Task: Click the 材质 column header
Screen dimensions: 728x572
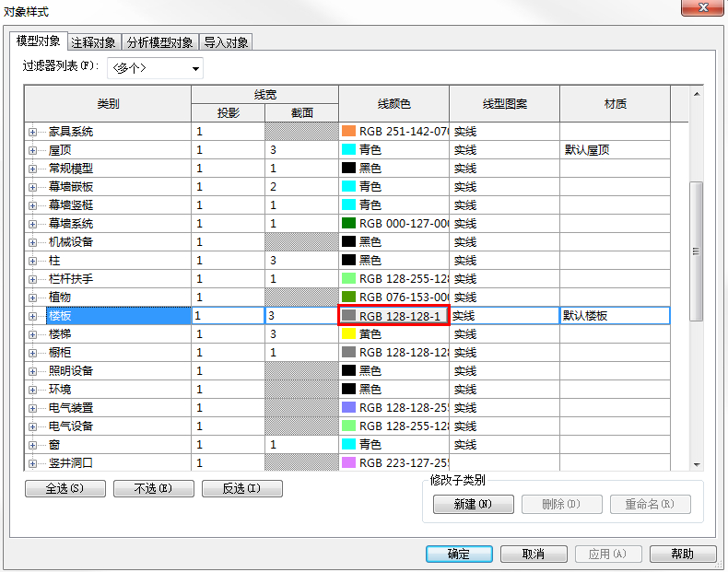Action: click(616, 103)
